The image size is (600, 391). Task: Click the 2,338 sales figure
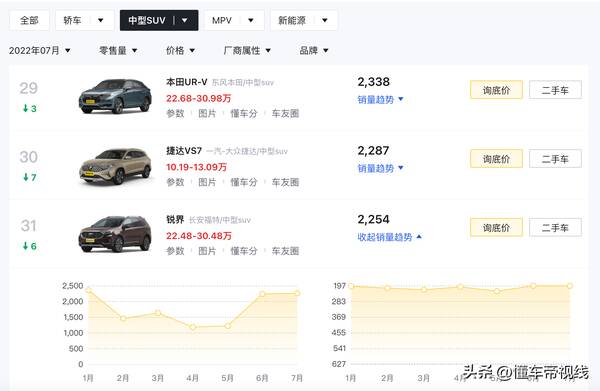point(373,82)
